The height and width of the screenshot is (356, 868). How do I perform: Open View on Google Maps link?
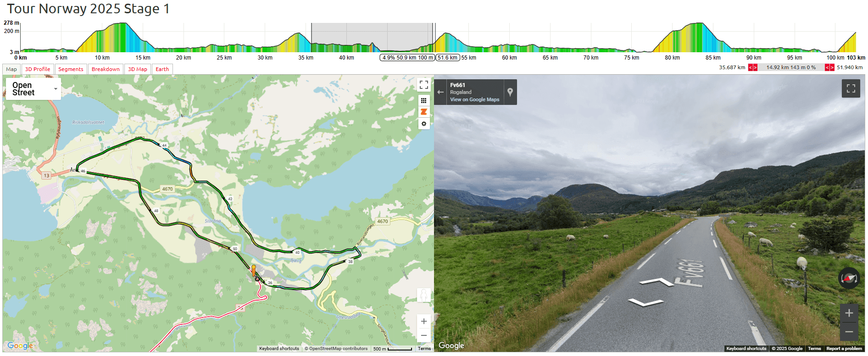point(474,99)
